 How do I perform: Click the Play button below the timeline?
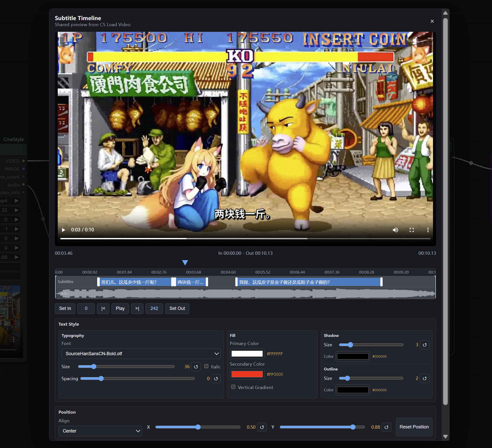120,308
